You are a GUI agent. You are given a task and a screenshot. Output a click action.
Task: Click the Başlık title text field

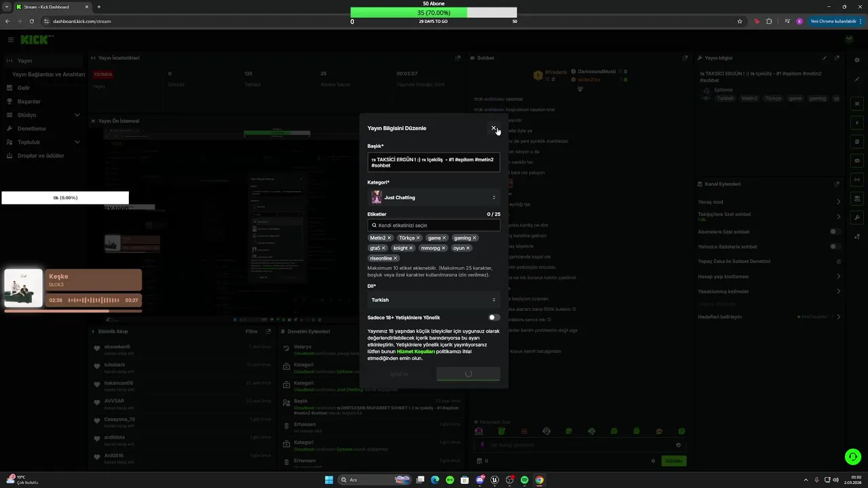click(x=434, y=163)
